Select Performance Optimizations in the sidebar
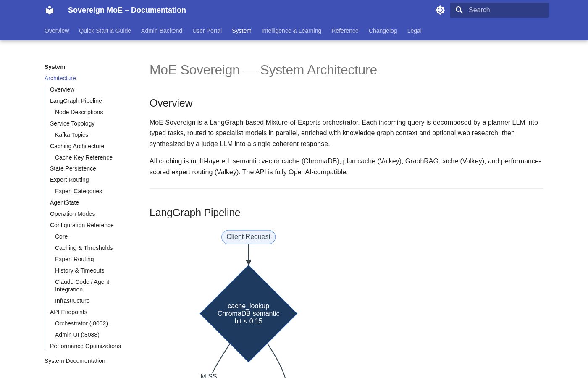 85,346
